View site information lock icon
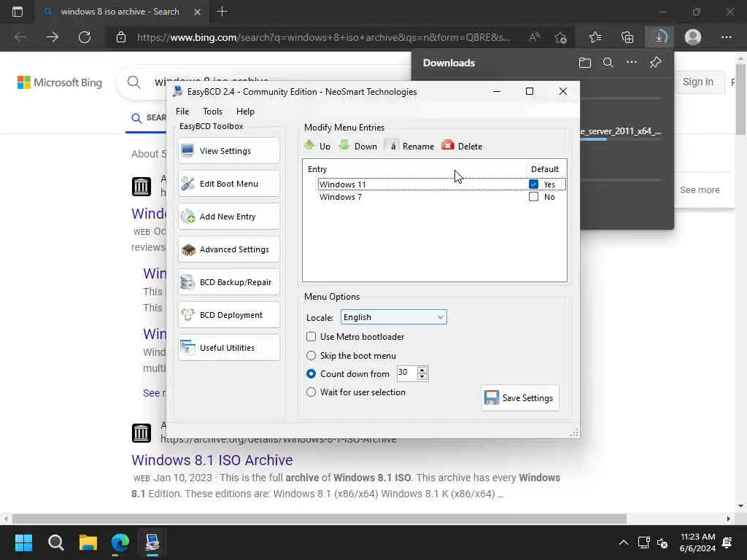The height and width of the screenshot is (560, 747). 121,37
